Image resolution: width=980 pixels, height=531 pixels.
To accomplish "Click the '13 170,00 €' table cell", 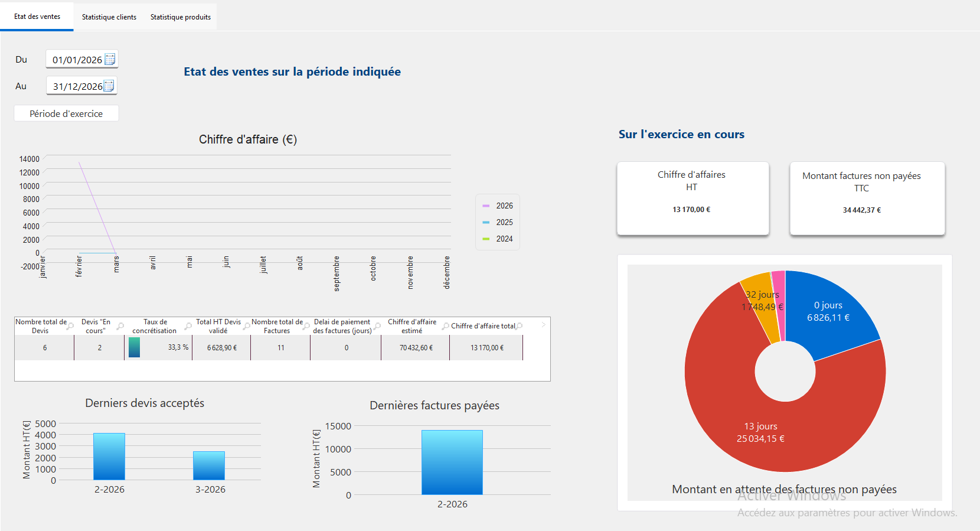I will point(487,348).
